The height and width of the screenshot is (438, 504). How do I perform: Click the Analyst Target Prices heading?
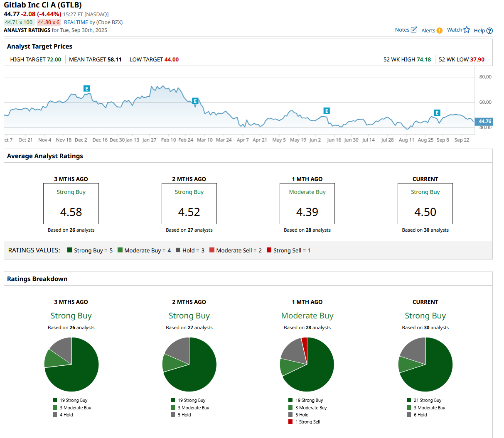tap(39, 46)
